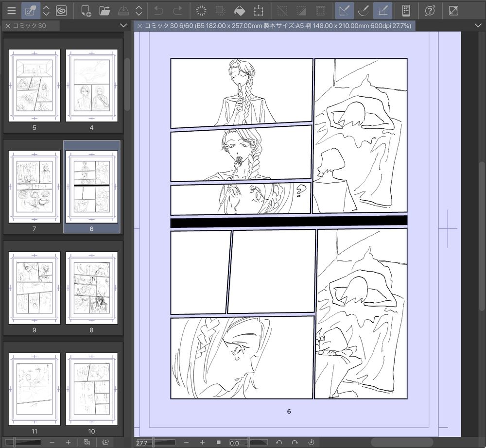Click the Border selection icon

[x=320, y=11]
